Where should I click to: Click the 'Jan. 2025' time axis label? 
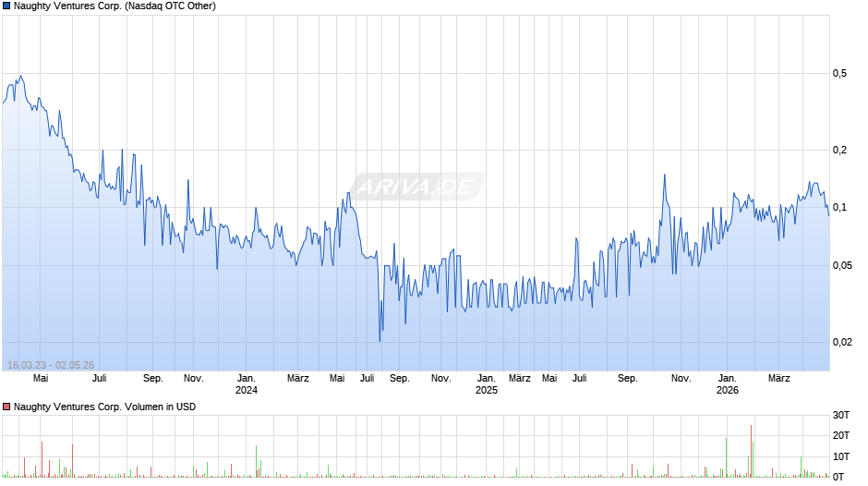487,384
